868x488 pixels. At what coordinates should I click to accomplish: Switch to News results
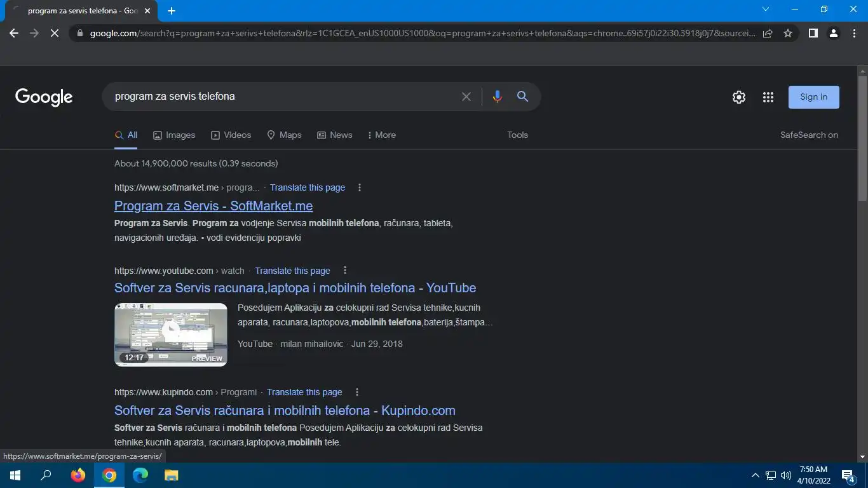coord(335,135)
